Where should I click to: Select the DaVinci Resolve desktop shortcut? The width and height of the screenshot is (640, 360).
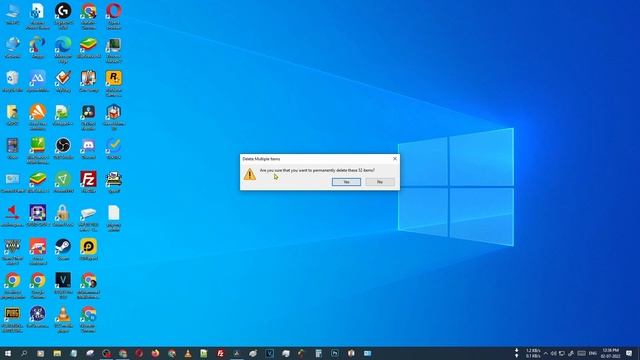pos(89,116)
